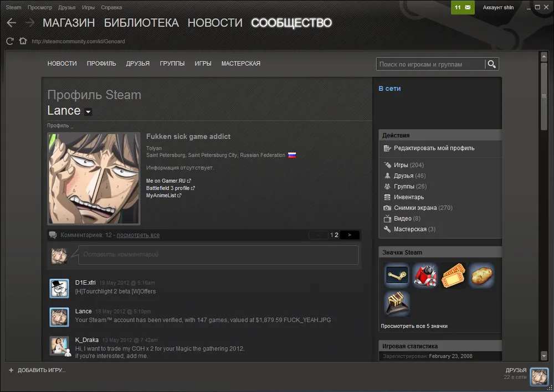Go to comments page 2

[336, 235]
